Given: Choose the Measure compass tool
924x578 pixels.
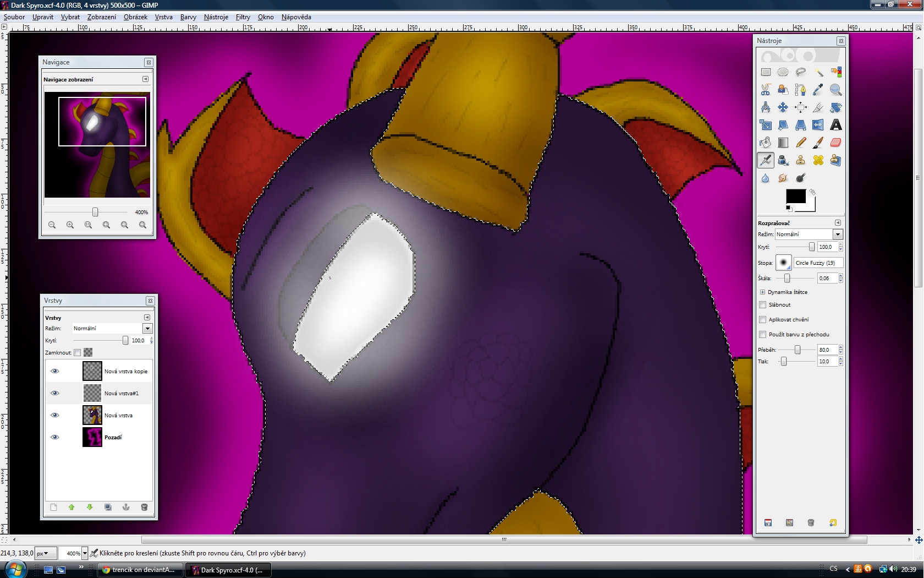Looking at the screenshot, I should 766,107.
